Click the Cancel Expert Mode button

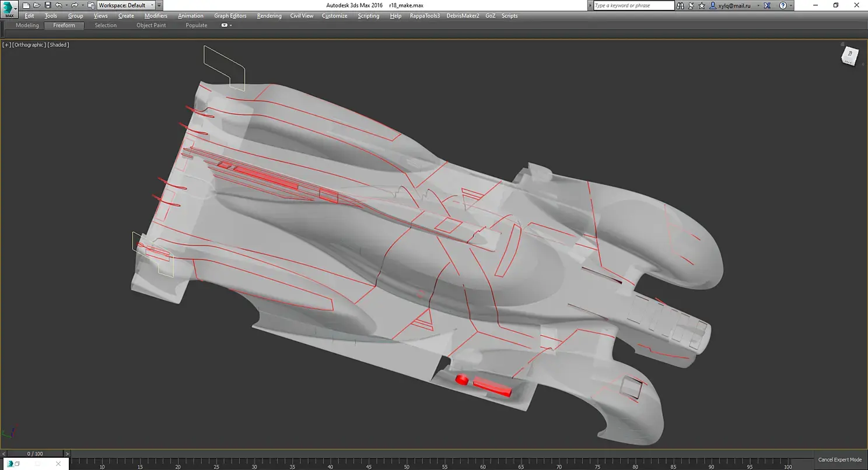click(x=839, y=460)
